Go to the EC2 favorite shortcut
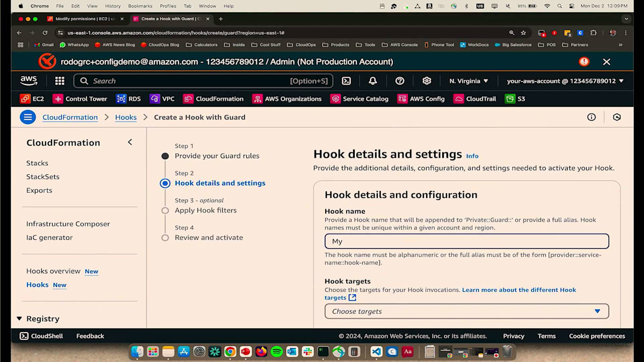This screenshot has height=362, width=644. pyautogui.click(x=32, y=99)
